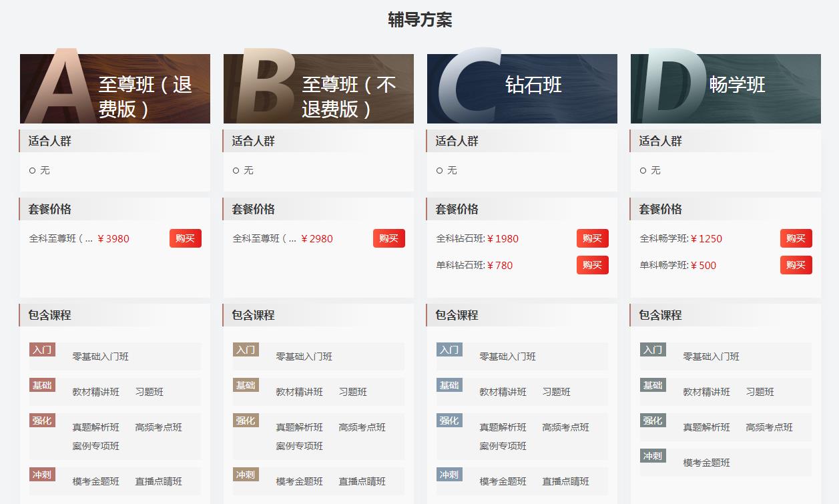Click 习题班 in plan D

(760, 392)
